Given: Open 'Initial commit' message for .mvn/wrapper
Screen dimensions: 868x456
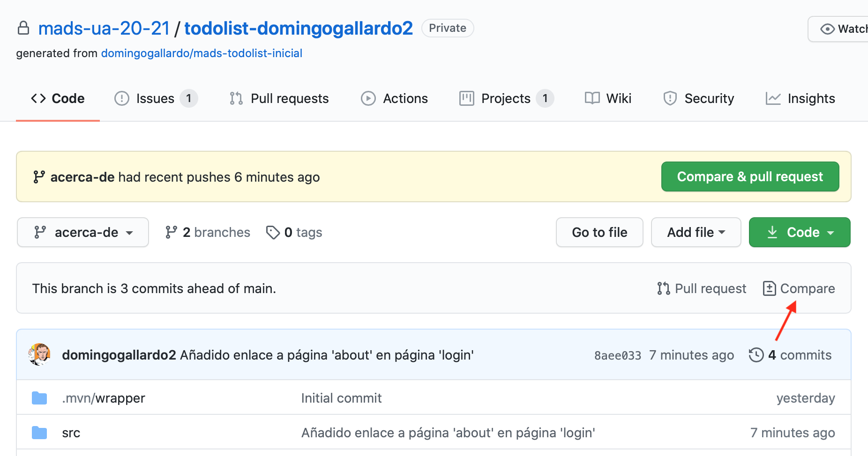Looking at the screenshot, I should (x=341, y=398).
